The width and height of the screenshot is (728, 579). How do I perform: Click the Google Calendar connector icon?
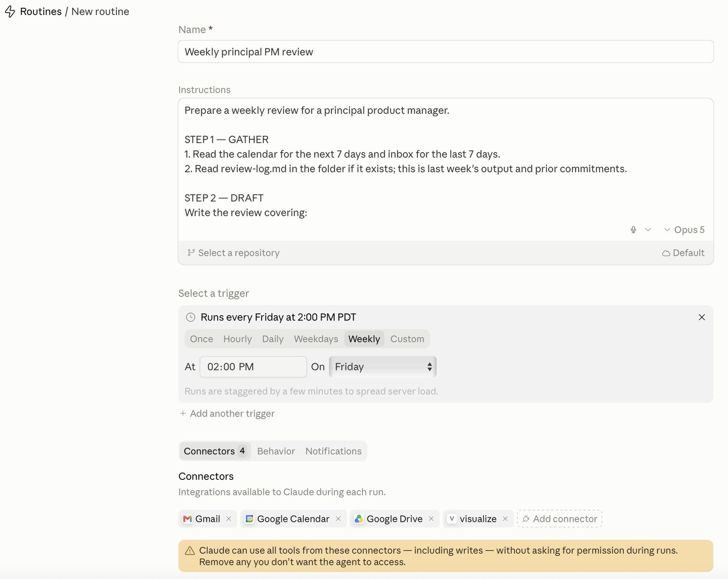tap(249, 519)
